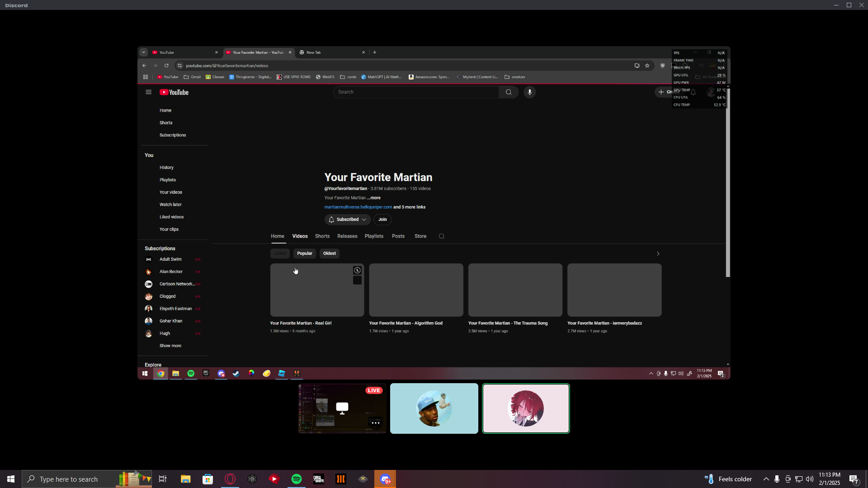Screen dimensions: 868x488
Task: Click the Join button
Action: click(382, 220)
